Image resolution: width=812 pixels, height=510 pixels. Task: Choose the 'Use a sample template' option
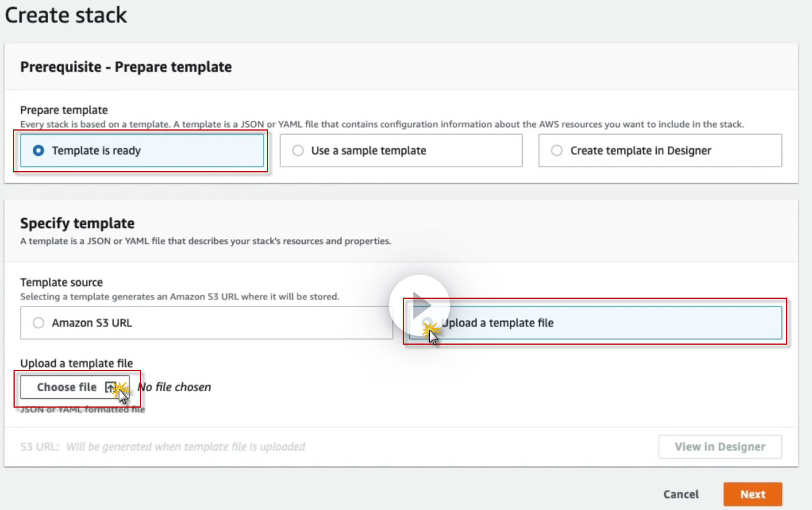pos(299,151)
